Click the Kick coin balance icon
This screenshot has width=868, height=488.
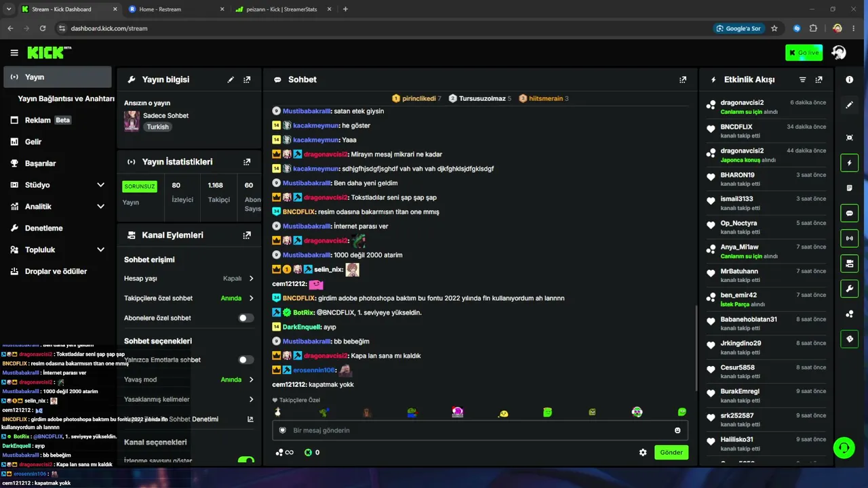(308, 453)
